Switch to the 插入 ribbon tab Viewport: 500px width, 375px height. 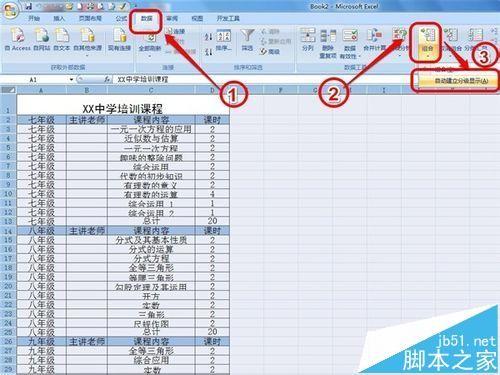(59, 18)
